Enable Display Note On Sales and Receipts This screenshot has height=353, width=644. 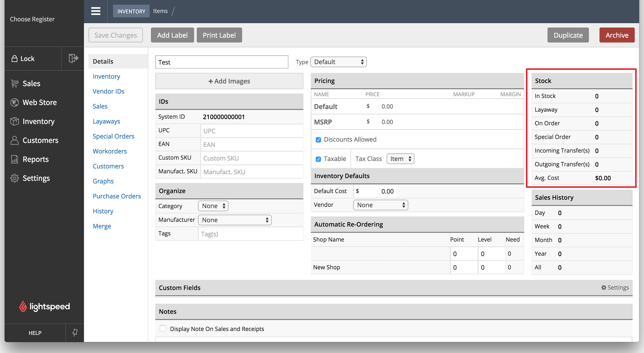163,328
